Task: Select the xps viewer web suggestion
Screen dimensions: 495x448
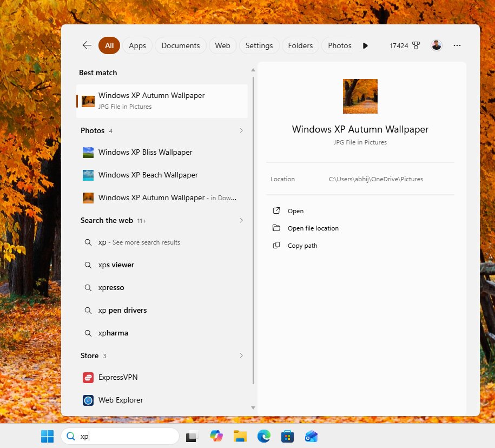Action: 162,265
